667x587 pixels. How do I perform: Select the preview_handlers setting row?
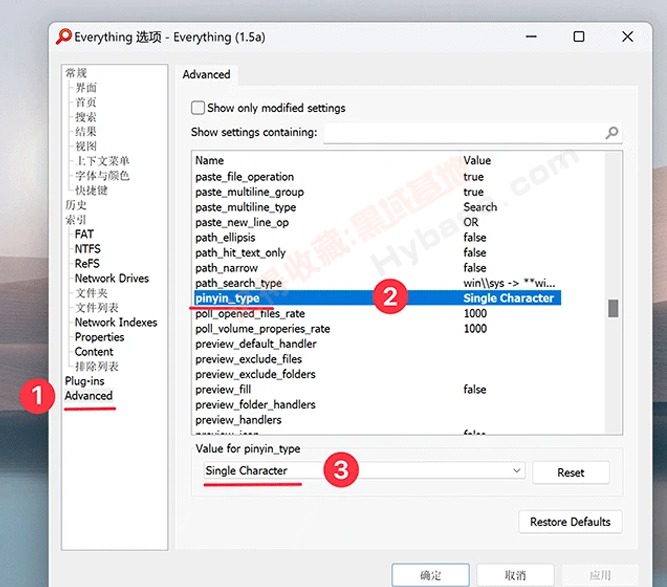click(378, 420)
